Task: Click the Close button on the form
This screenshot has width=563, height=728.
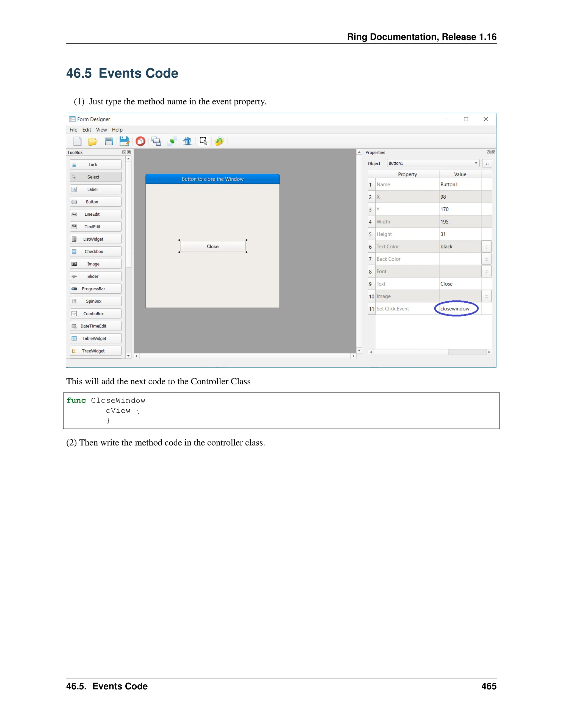Action: coord(213,246)
